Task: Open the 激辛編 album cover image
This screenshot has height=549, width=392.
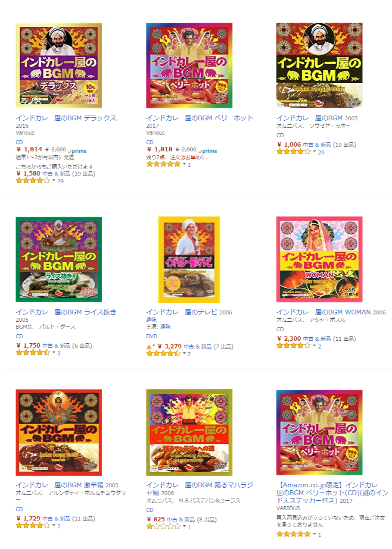Action: point(59,432)
